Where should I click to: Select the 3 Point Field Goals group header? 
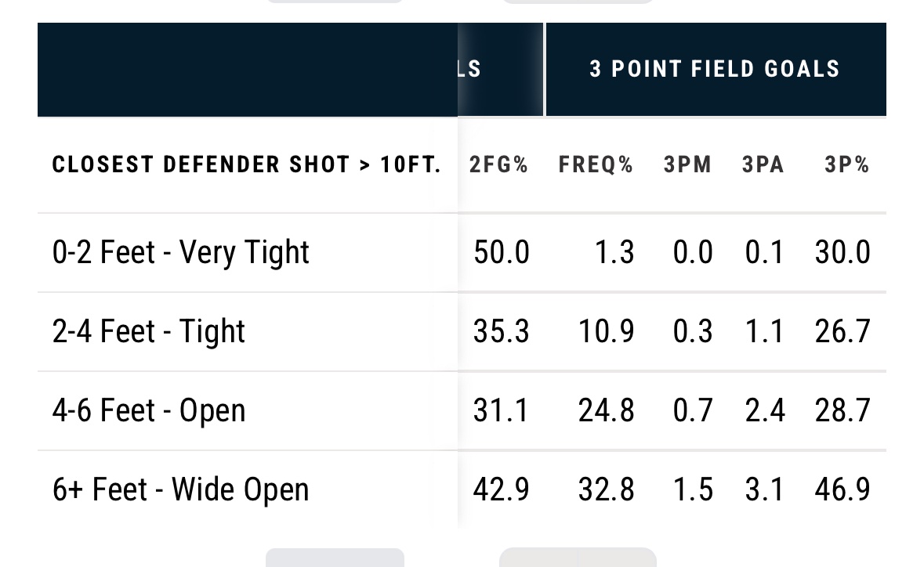click(x=716, y=69)
